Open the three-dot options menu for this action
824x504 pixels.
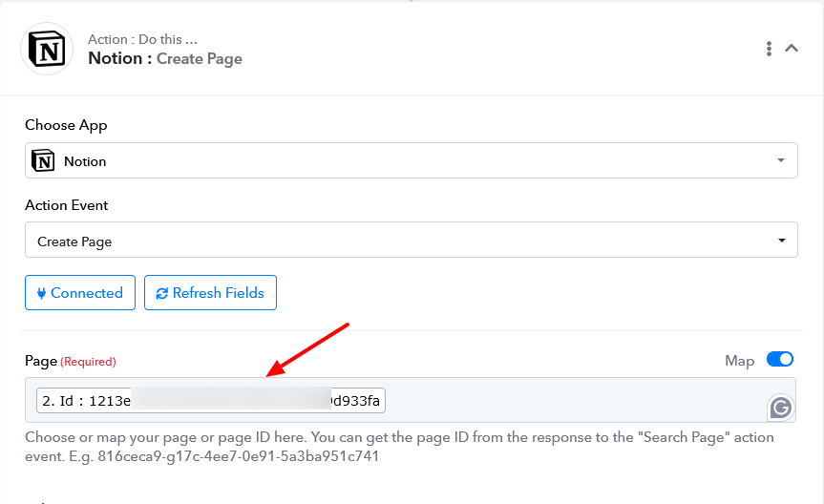(x=769, y=49)
